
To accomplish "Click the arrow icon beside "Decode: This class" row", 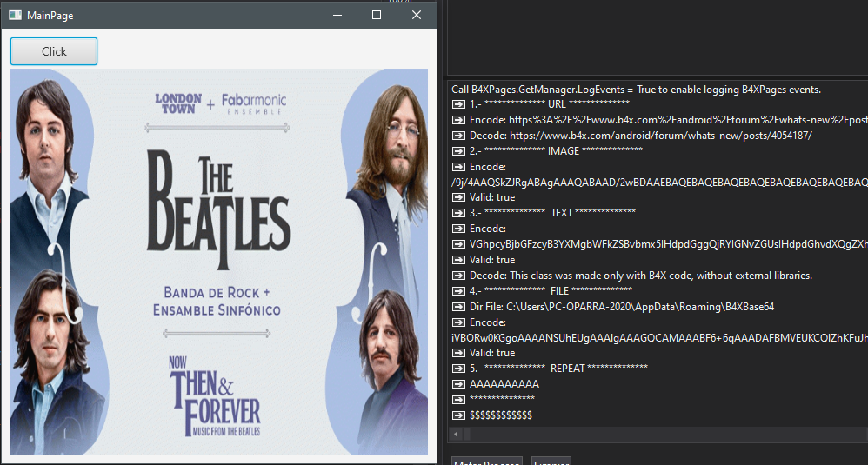I will 458,276.
